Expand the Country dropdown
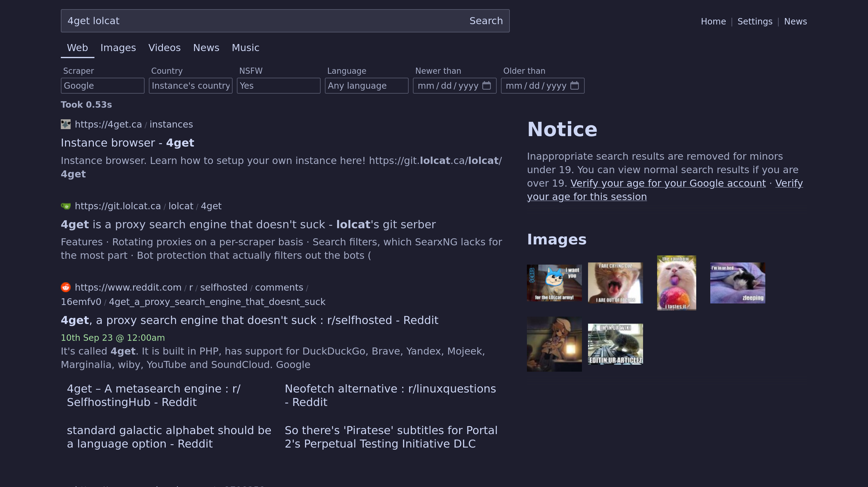Image resolution: width=868 pixels, height=487 pixels. tap(190, 86)
